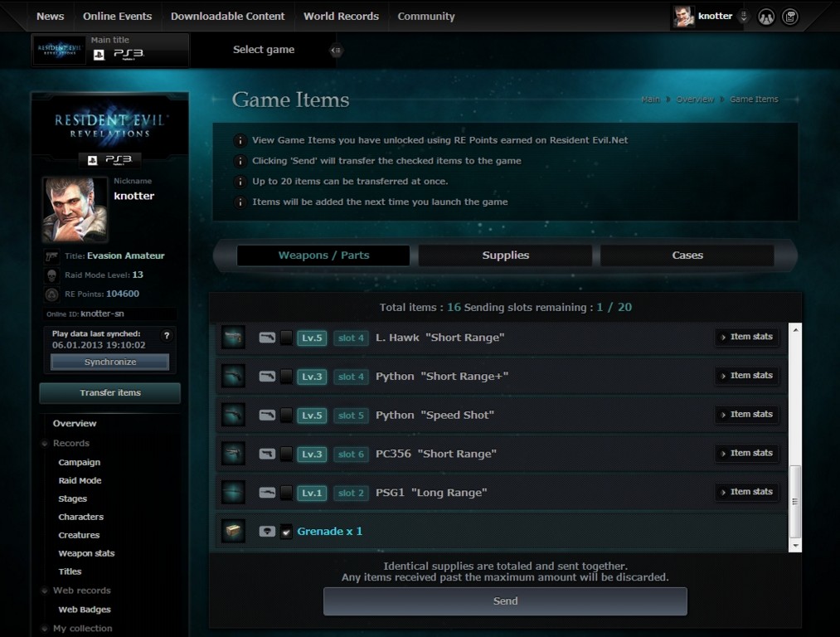Switch to the Supplies tab
Viewport: 840px width, 637px height.
[505, 255]
